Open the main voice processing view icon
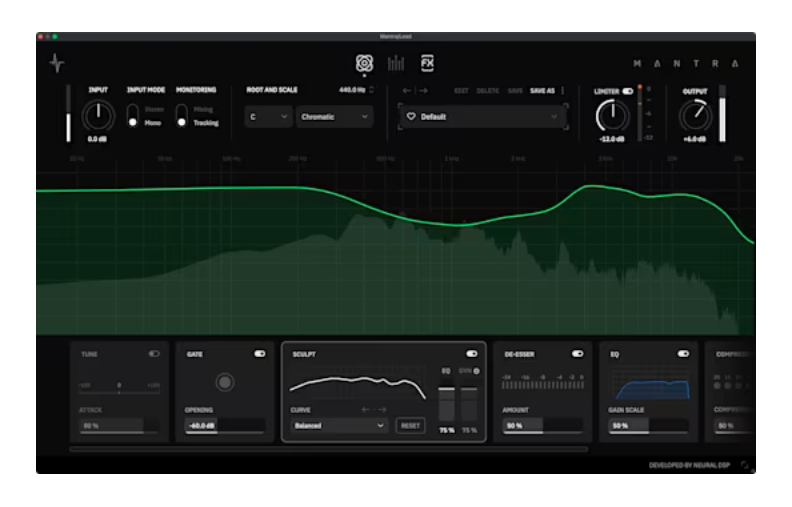The width and height of the screenshot is (792, 507). point(364,63)
